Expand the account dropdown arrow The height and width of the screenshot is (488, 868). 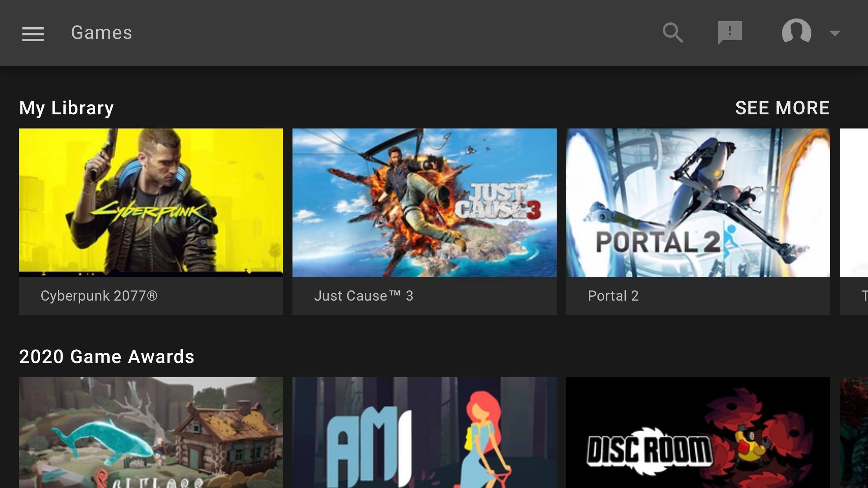point(835,33)
